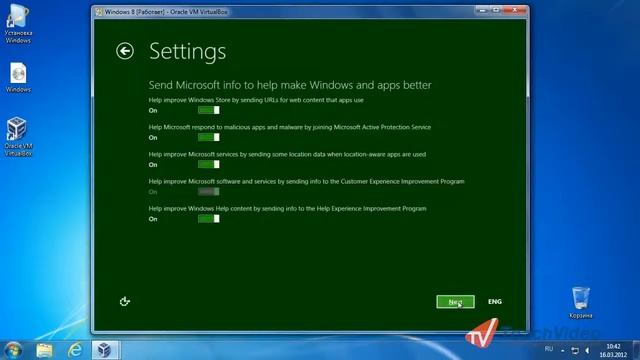Click the 'Send Microsoft info' section heading
This screenshot has height=360, width=640.
(290, 85)
